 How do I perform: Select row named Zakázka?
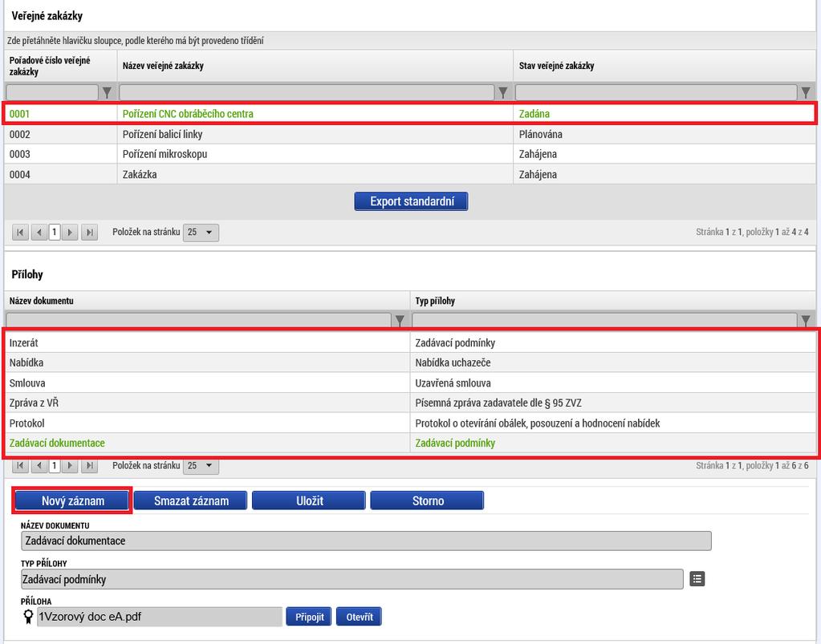pyautogui.click(x=410, y=174)
